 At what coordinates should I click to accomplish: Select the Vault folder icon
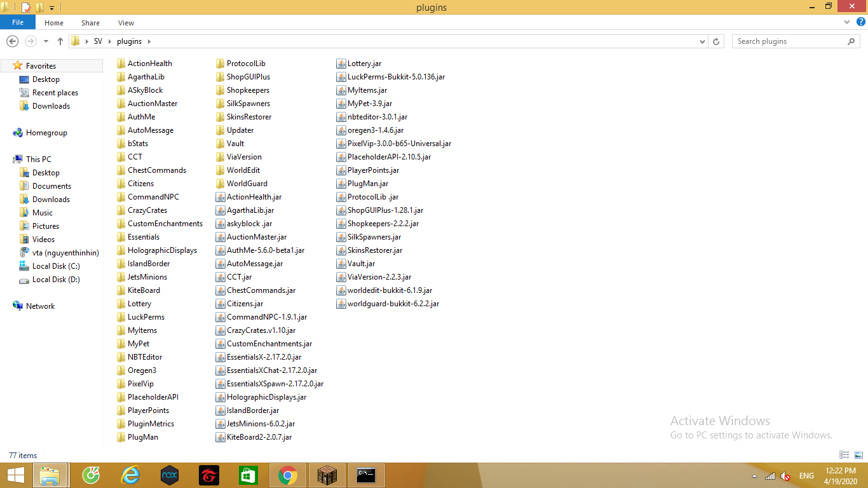tap(220, 144)
